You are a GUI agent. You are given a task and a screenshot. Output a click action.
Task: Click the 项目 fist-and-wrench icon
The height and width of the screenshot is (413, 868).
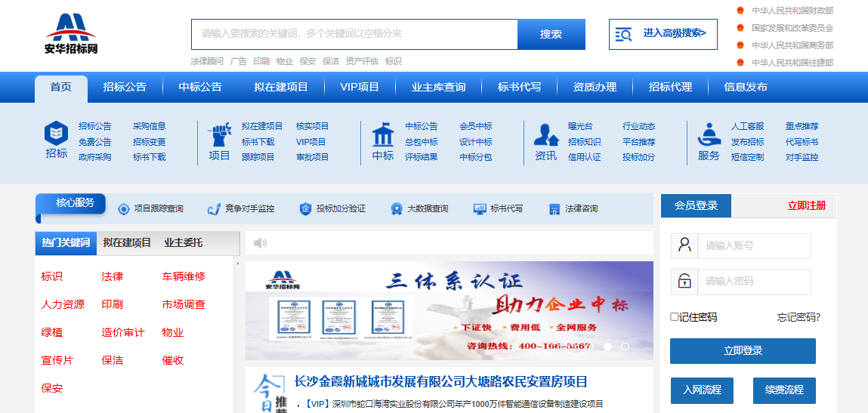pyautogui.click(x=219, y=134)
